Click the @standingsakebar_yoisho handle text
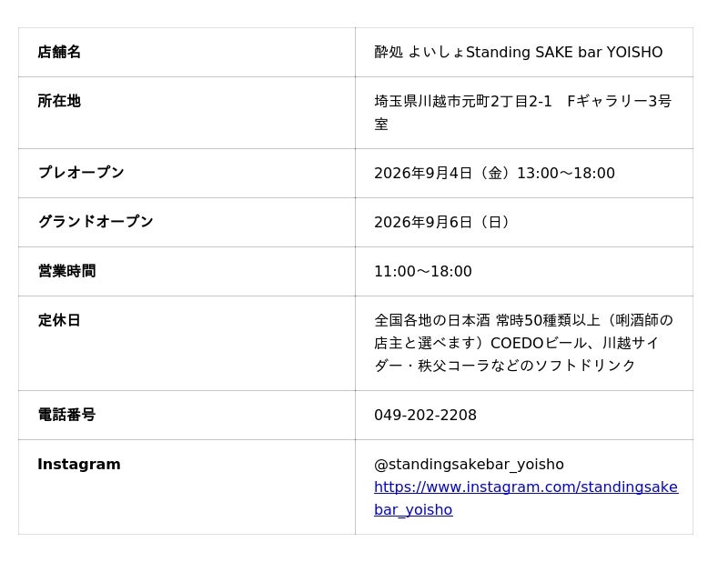 point(469,464)
